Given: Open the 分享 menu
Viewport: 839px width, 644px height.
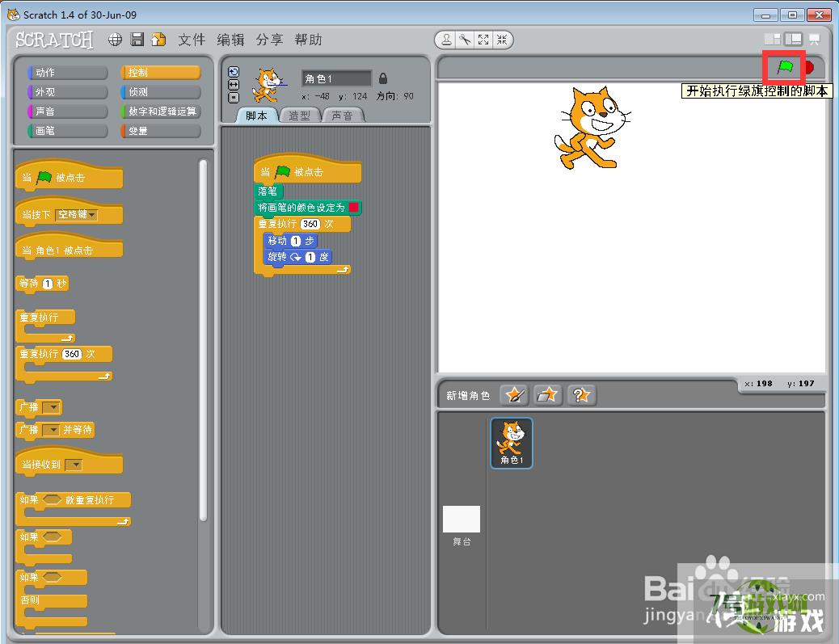Looking at the screenshot, I should 269,40.
